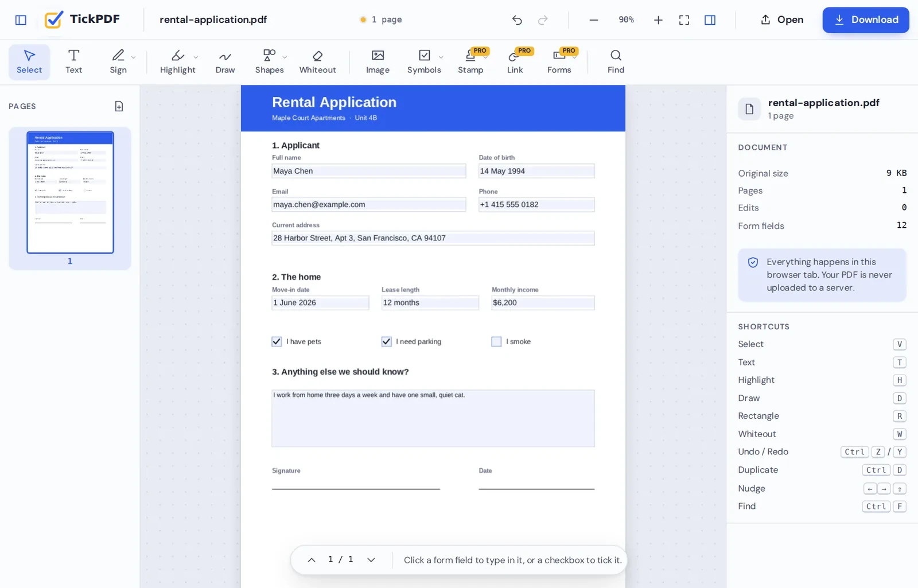This screenshot has height=588, width=918.
Task: Click the Full name field
Action: pyautogui.click(x=369, y=171)
